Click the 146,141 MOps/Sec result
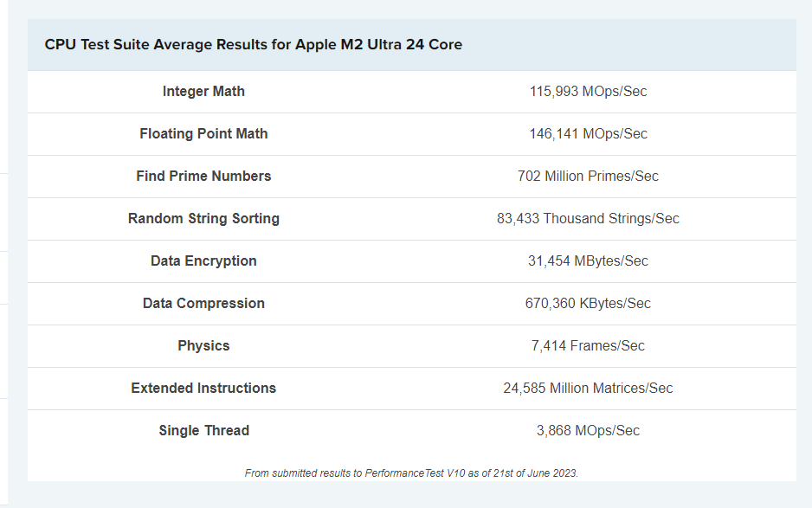The width and height of the screenshot is (812, 508). [x=588, y=133]
